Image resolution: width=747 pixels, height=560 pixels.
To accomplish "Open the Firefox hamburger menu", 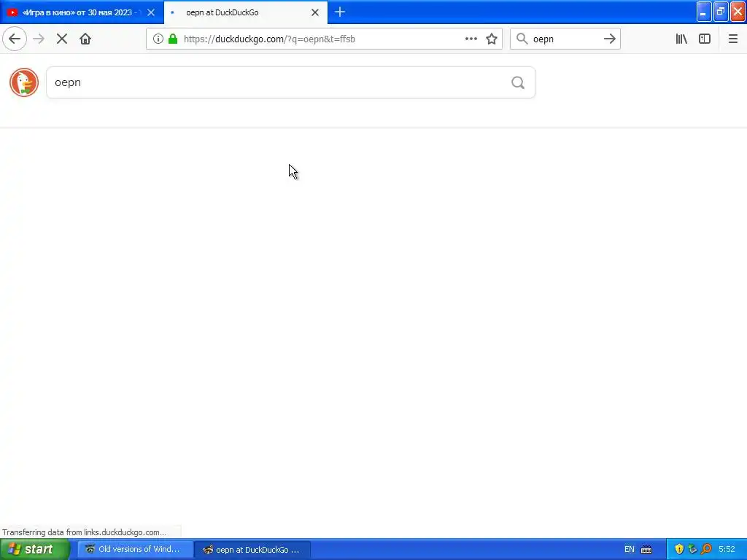I will (733, 39).
